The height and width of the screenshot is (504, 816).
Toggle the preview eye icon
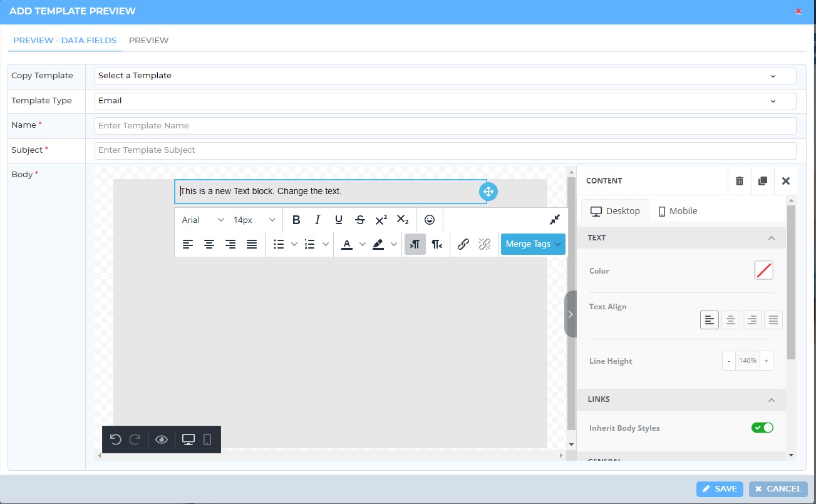click(161, 440)
